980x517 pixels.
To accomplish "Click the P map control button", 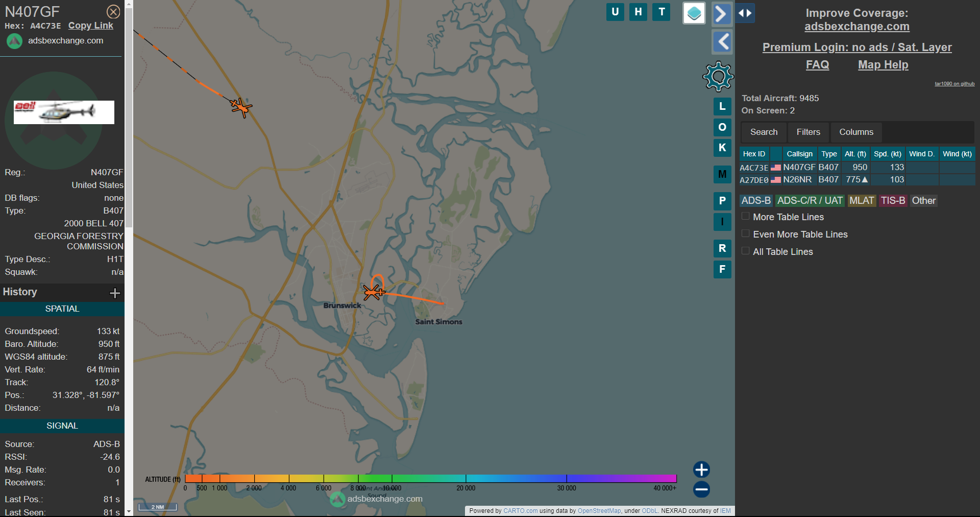I will [722, 201].
